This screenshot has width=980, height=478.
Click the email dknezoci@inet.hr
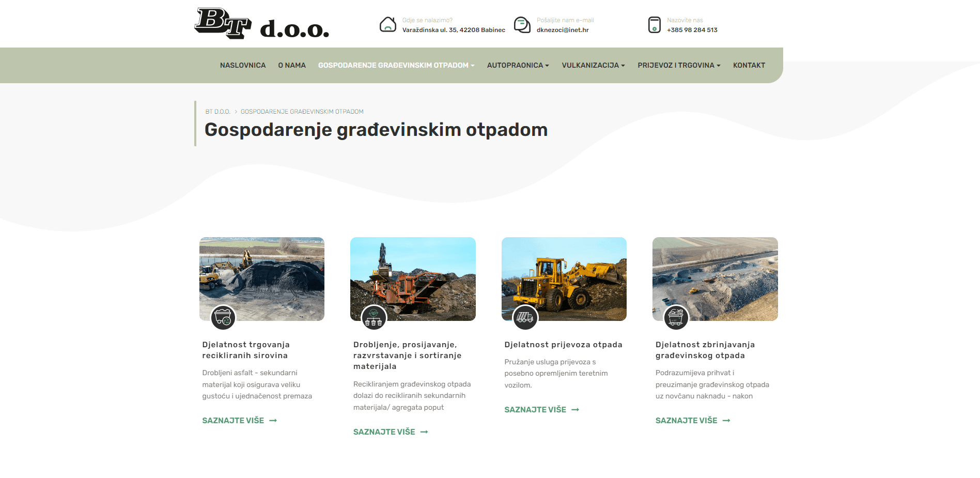(x=563, y=30)
